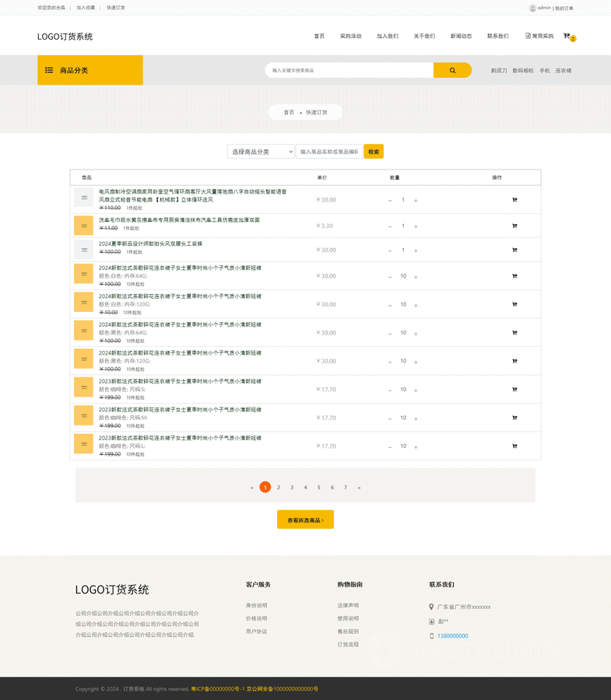Open the shopping cart in the header
Viewport: 611px width, 700px height.
tap(567, 37)
